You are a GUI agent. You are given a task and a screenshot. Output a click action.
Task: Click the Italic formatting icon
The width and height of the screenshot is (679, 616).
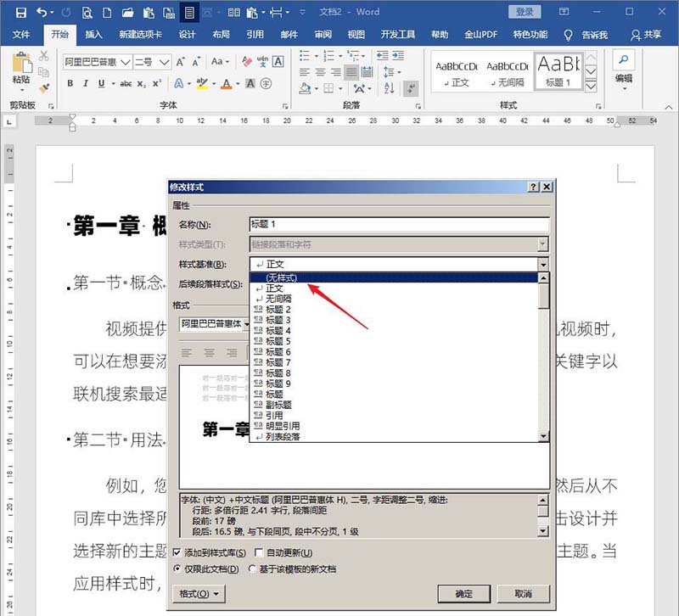click(86, 83)
